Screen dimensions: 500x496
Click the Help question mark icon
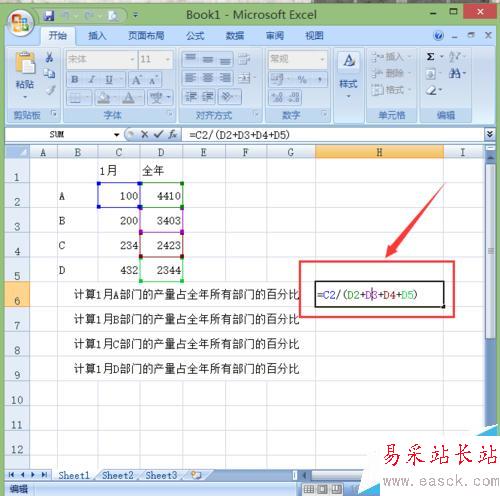pos(438,36)
